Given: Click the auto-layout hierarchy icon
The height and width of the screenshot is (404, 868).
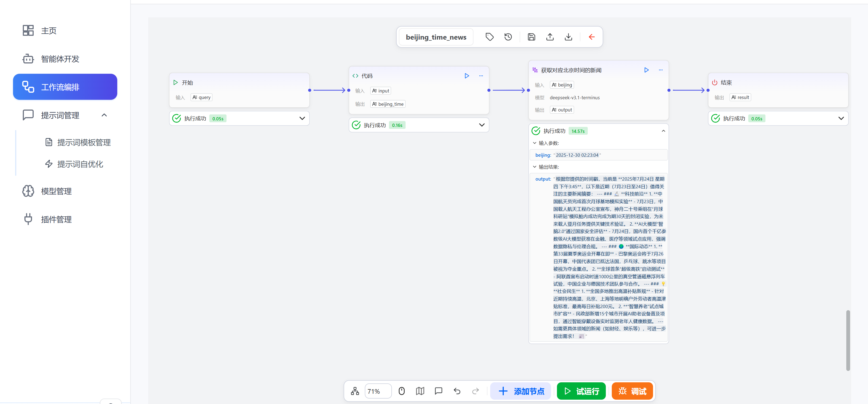Looking at the screenshot, I should [x=355, y=391].
